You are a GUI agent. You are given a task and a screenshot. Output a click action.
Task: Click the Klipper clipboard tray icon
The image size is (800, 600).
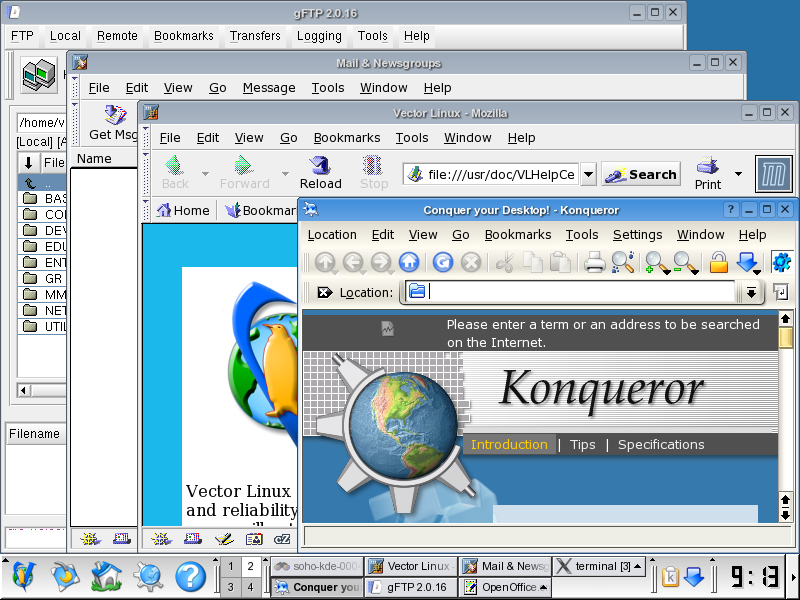click(x=670, y=577)
